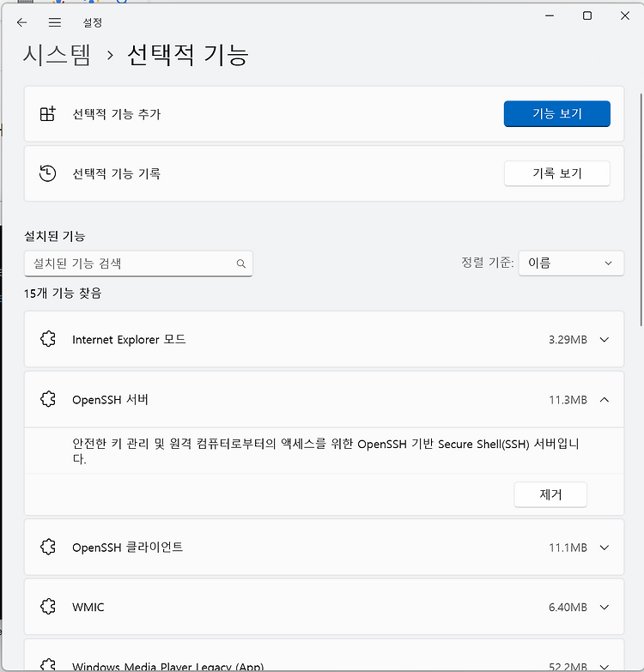The height and width of the screenshot is (672, 644).
Task: Click the 3.29MB size value
Action: coord(568,340)
